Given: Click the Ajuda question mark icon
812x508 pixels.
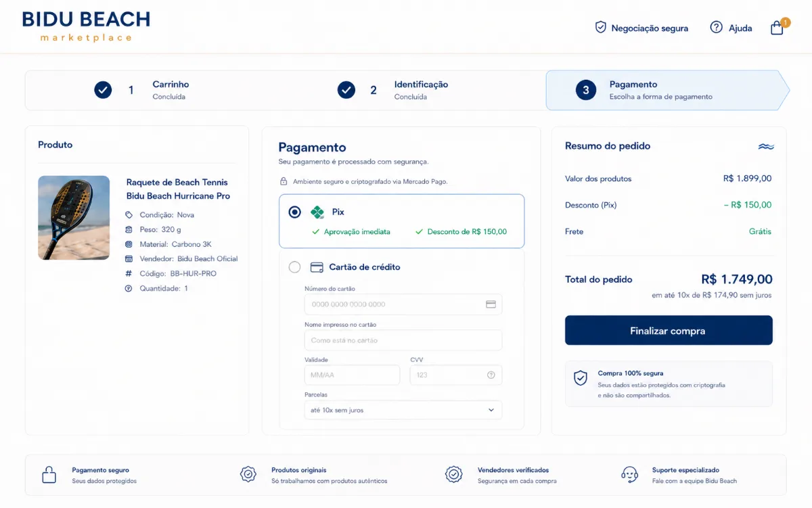Looking at the screenshot, I should click(x=716, y=27).
